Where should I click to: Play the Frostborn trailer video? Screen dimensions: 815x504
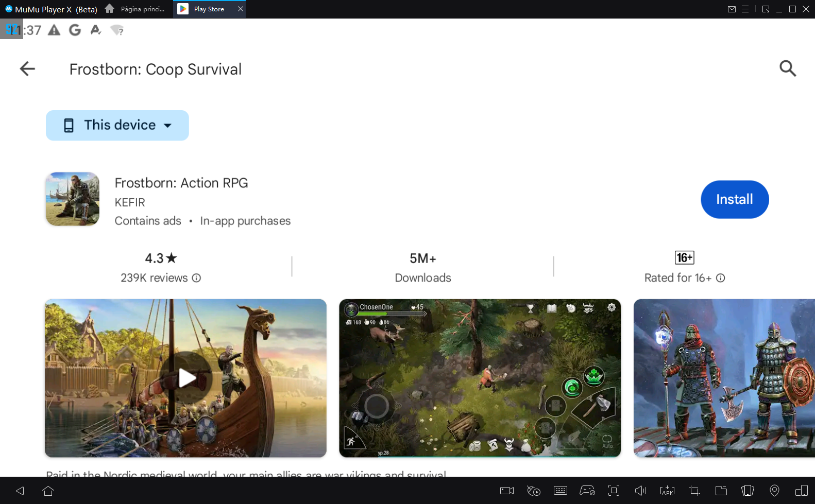point(186,378)
